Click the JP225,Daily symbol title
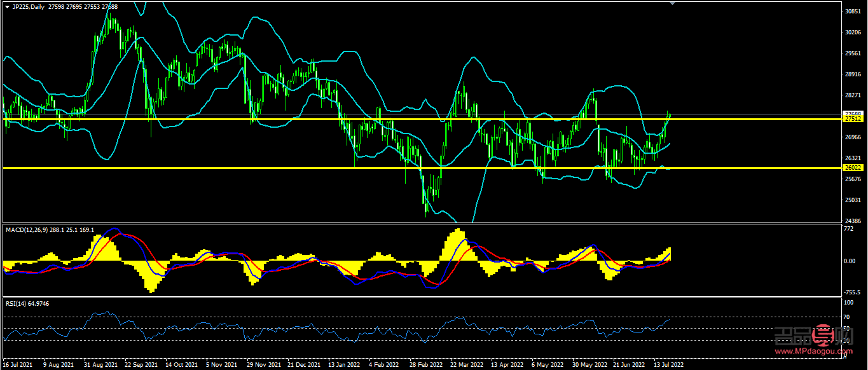Screen dimensions: 868x370 coord(29,6)
